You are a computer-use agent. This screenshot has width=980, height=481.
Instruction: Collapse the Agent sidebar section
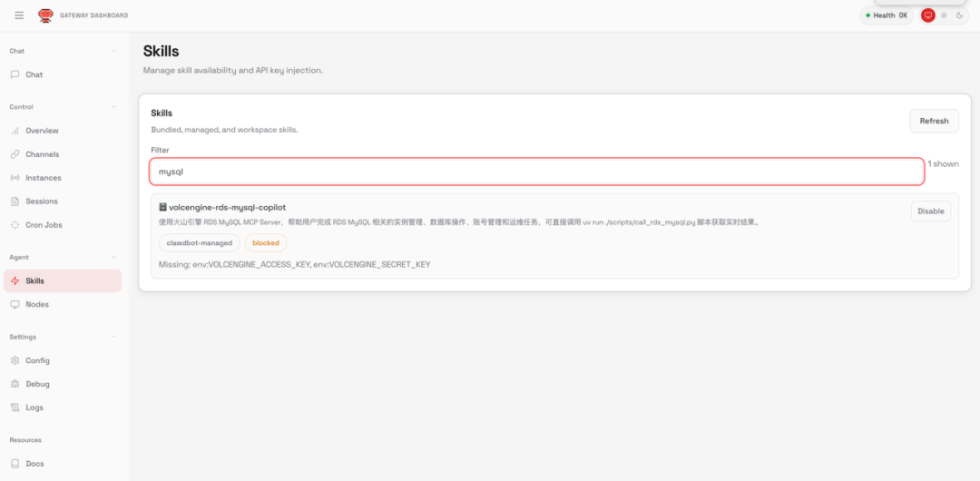[113, 257]
